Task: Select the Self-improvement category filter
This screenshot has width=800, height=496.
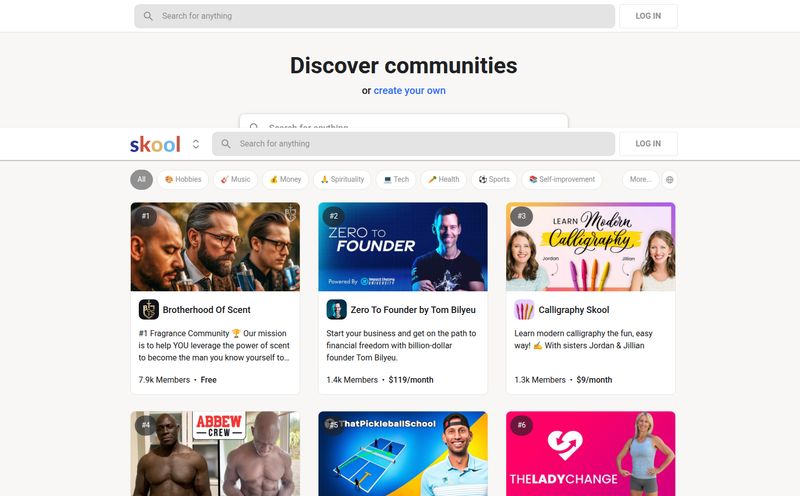Action: click(562, 180)
